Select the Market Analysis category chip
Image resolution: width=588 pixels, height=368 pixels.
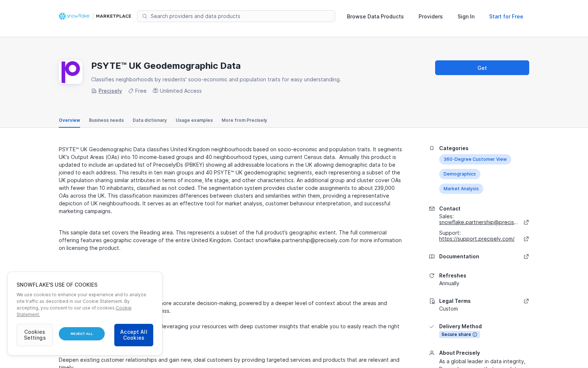coord(461,189)
